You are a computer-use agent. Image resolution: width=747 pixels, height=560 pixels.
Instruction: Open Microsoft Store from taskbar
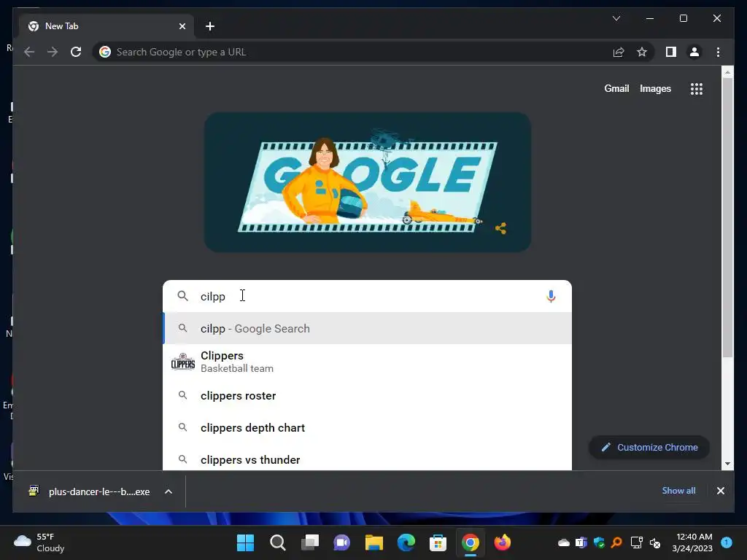pos(438,542)
